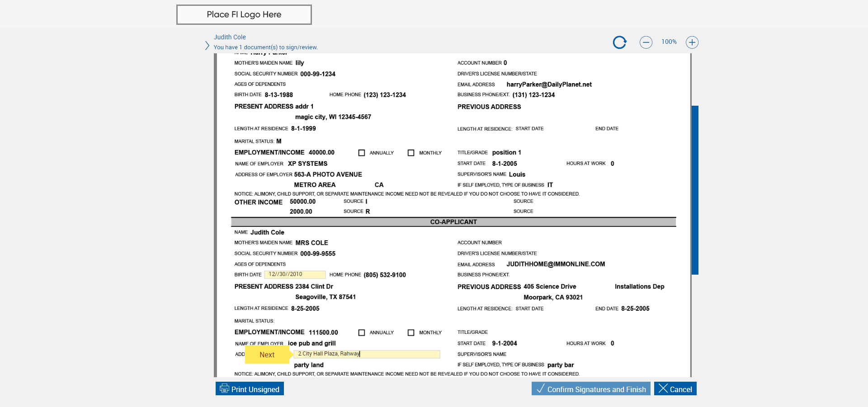The image size is (868, 407).
Task: Zoom in with the plus icon
Action: 692,42
